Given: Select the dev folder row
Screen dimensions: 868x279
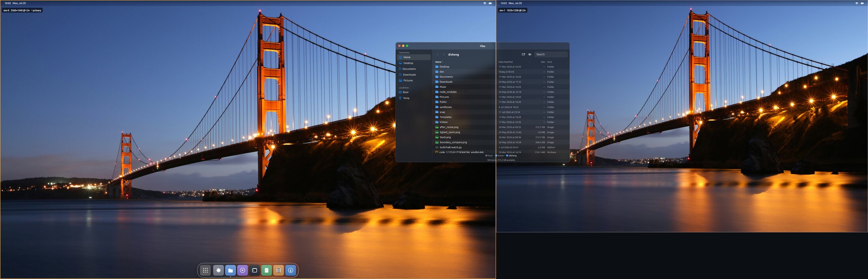Looking at the screenshot, I should click(501, 72).
